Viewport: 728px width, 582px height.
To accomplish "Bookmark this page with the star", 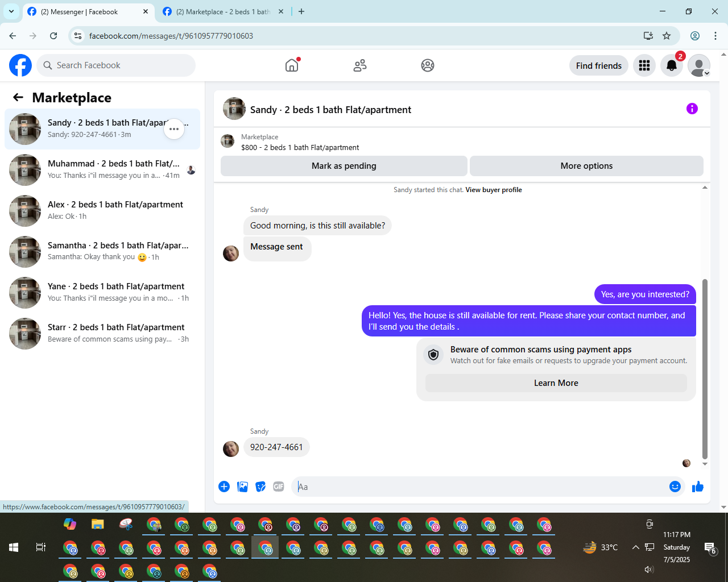I will [667, 36].
